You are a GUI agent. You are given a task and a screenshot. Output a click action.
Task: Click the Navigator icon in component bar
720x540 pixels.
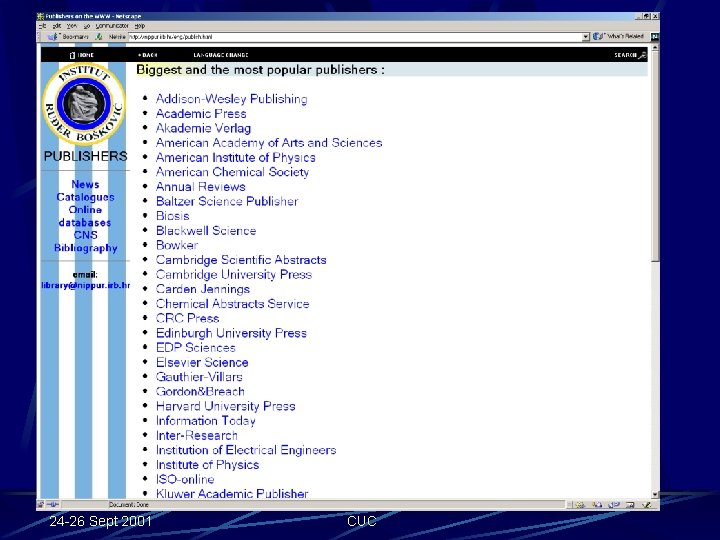tap(580, 505)
